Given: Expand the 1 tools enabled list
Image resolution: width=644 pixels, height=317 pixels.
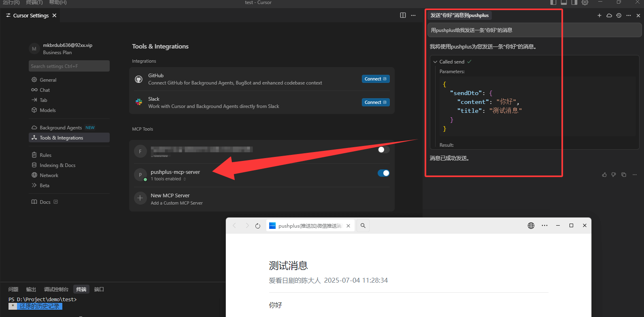Looking at the screenshot, I should 168,179.
